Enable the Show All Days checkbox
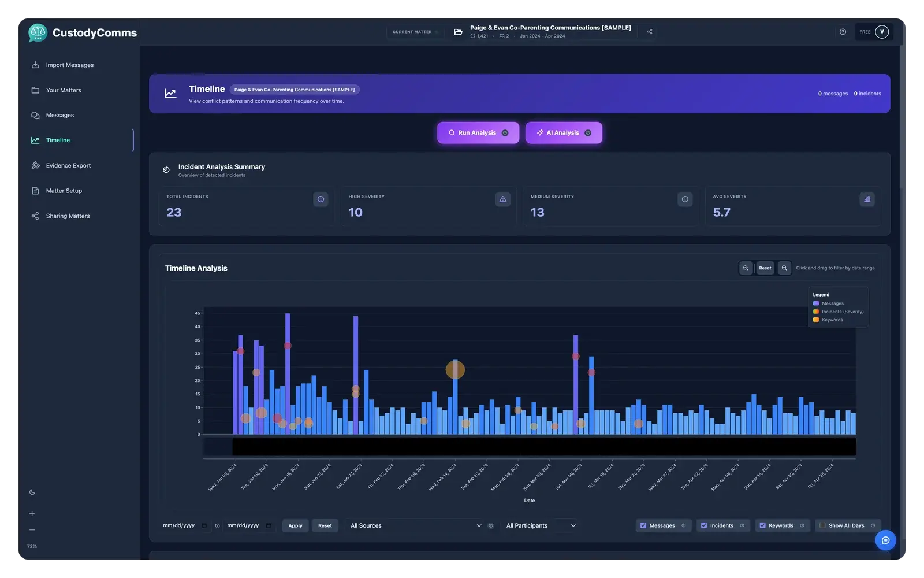Image resolution: width=924 pixels, height=578 pixels. pos(822,526)
